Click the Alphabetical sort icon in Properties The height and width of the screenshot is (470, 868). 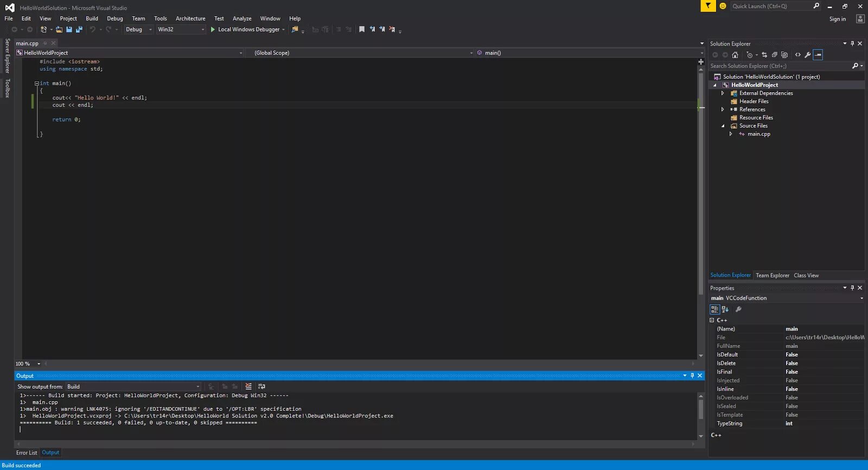[x=725, y=309]
